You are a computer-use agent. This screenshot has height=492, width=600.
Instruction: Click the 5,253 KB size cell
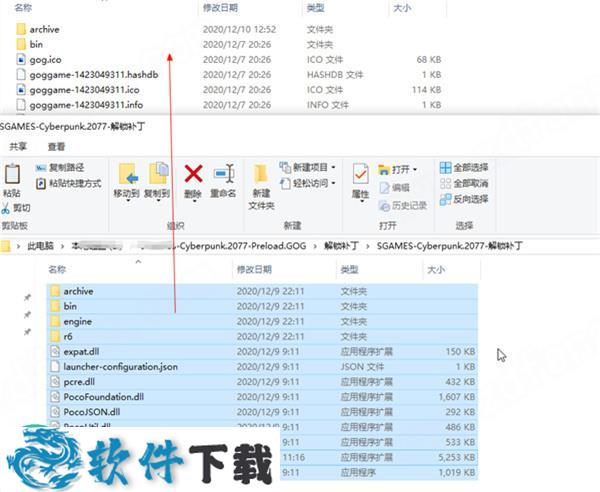[x=457, y=457]
